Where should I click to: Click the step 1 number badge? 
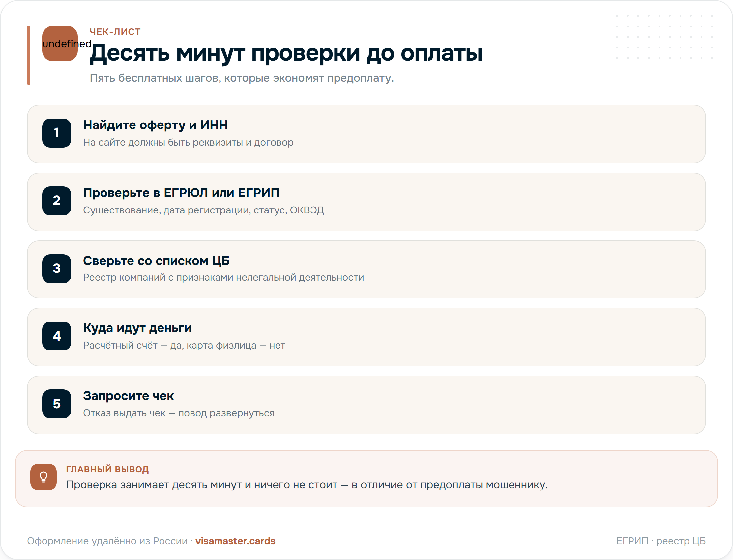tap(57, 133)
